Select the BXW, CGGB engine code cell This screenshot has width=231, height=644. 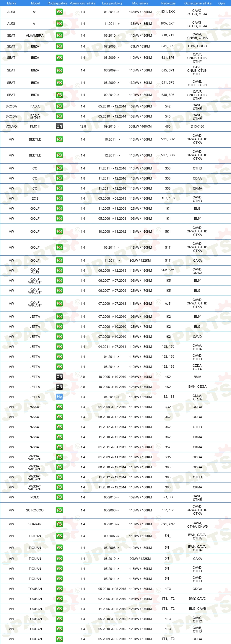coord(197,46)
